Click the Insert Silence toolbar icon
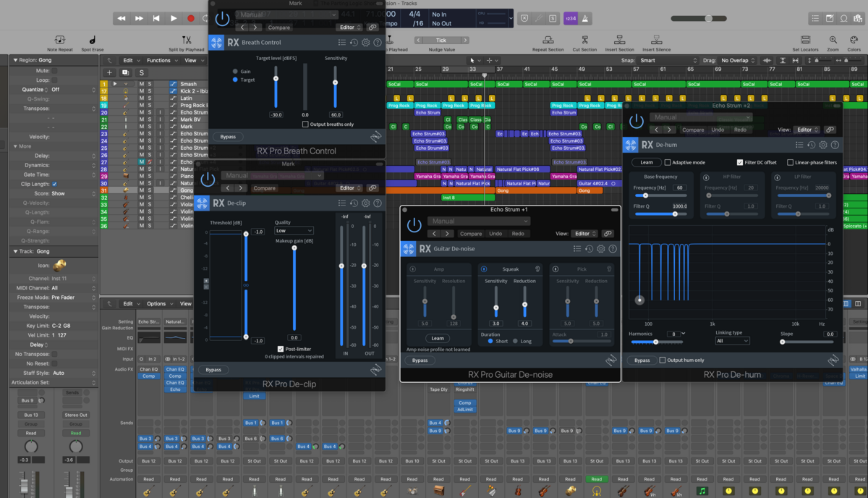The width and height of the screenshot is (868, 498). coord(658,40)
